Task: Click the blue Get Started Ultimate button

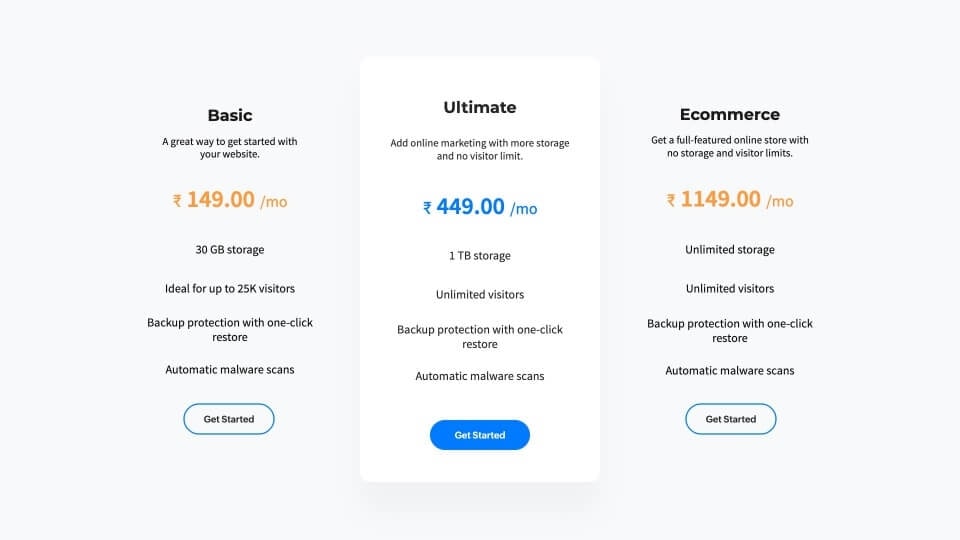Action: pyautogui.click(x=479, y=435)
